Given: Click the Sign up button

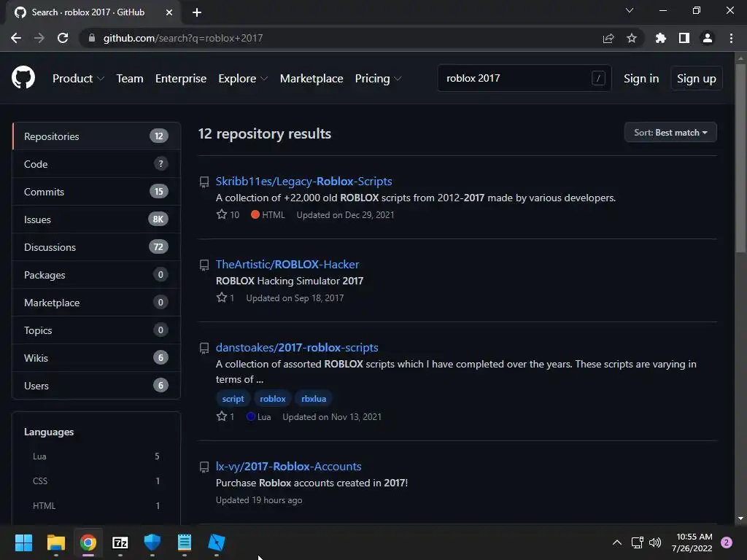Looking at the screenshot, I should tap(696, 79).
